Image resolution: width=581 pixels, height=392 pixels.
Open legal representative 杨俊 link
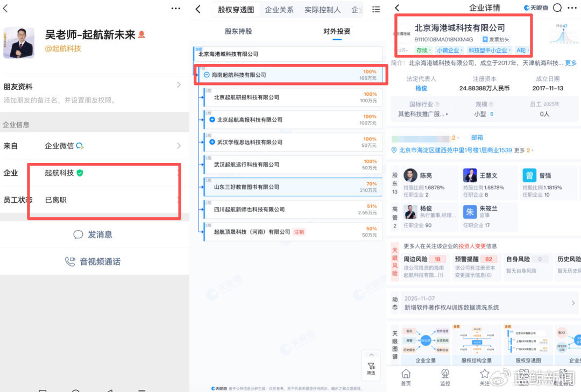(x=421, y=88)
